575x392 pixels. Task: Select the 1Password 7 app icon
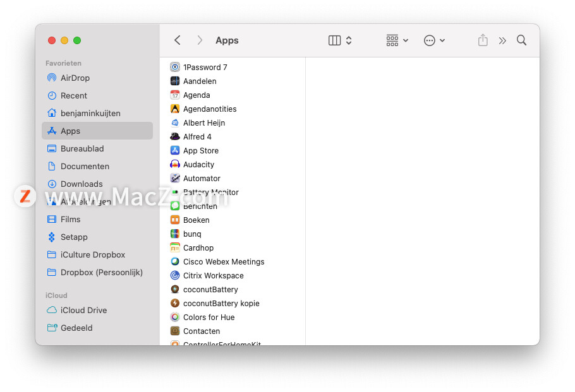pyautogui.click(x=175, y=67)
